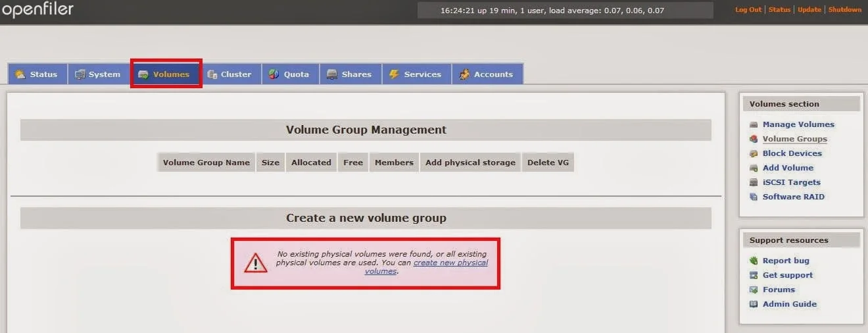Click the Forums icon in Support resources

754,290
